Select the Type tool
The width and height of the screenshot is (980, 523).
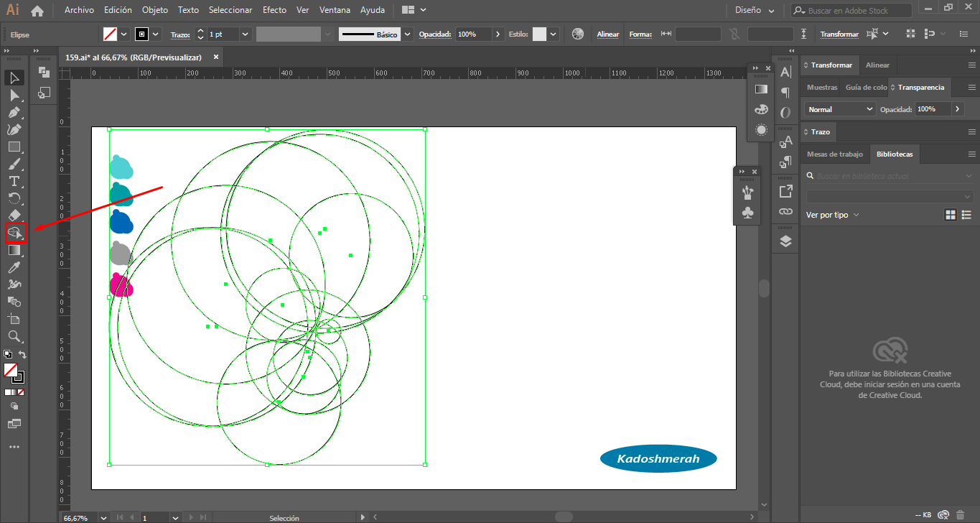(x=14, y=181)
